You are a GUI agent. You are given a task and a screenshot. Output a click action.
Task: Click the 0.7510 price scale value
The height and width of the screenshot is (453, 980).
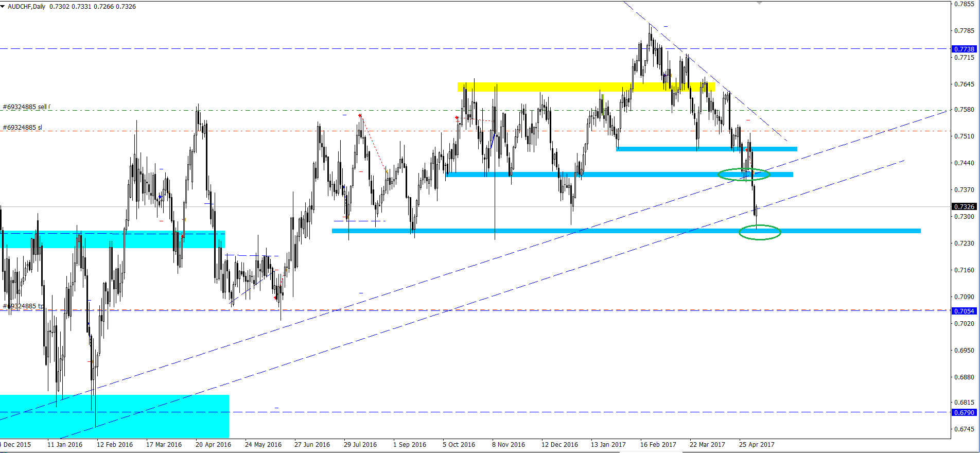click(964, 136)
